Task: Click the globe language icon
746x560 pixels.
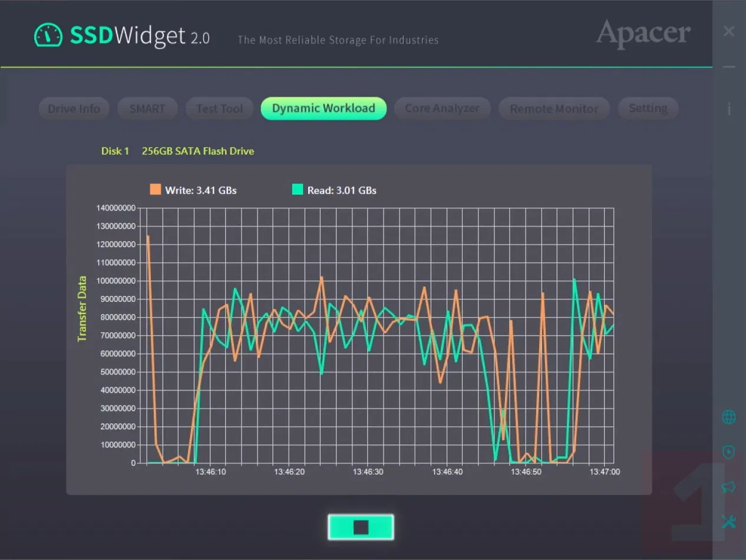Action: 729,417
